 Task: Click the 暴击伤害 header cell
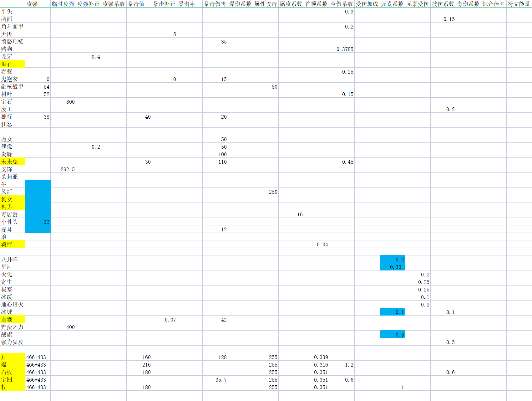click(x=215, y=4)
